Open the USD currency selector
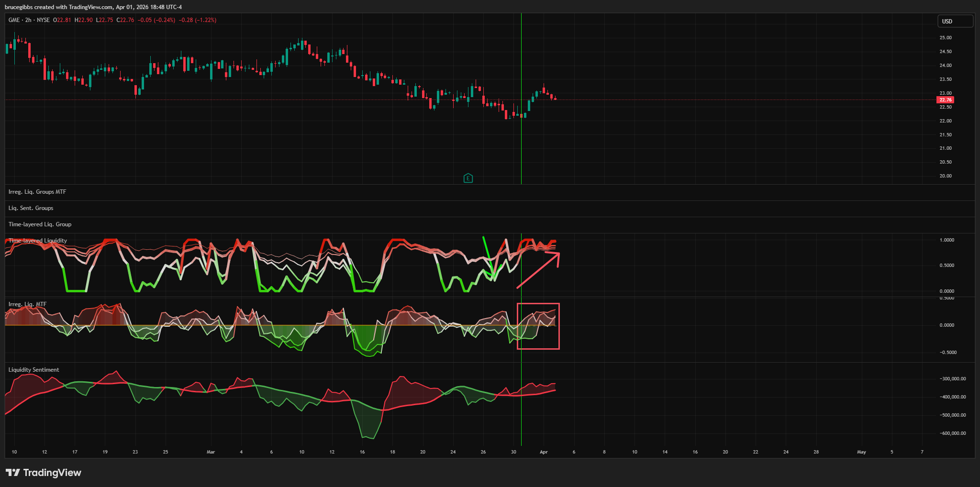 [955, 21]
